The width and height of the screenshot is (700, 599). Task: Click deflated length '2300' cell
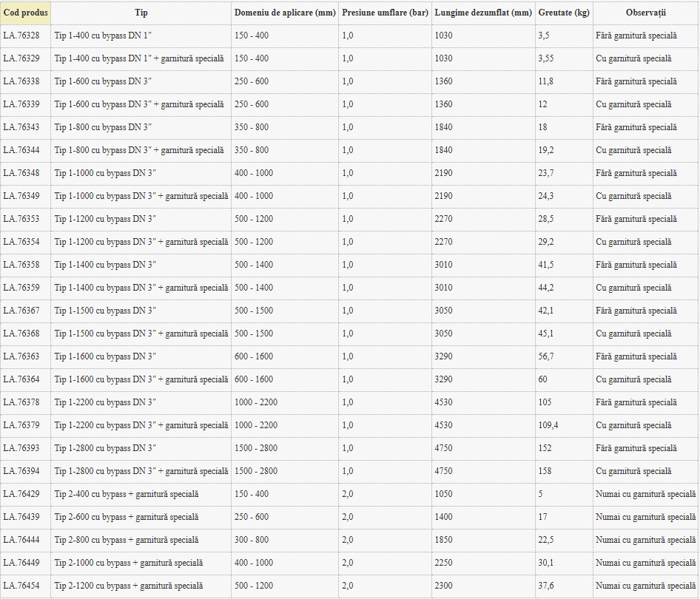(x=444, y=586)
